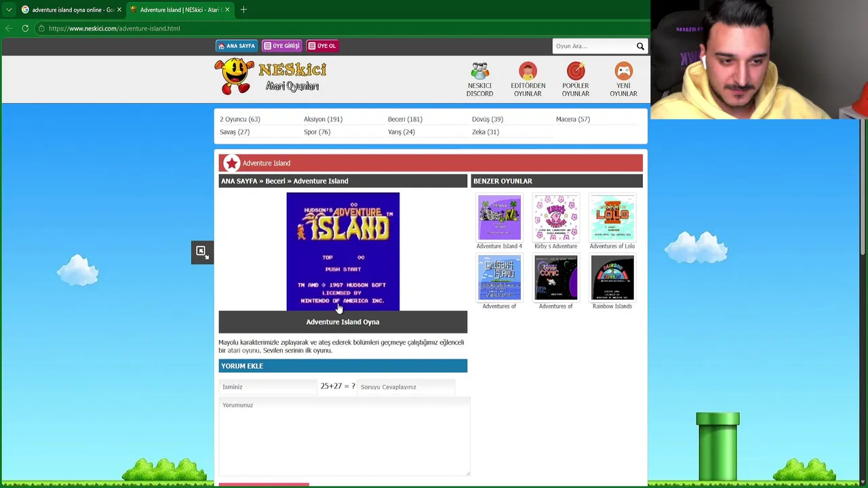Focus the Soruyu Cevaplayınız answer field

[406, 387]
